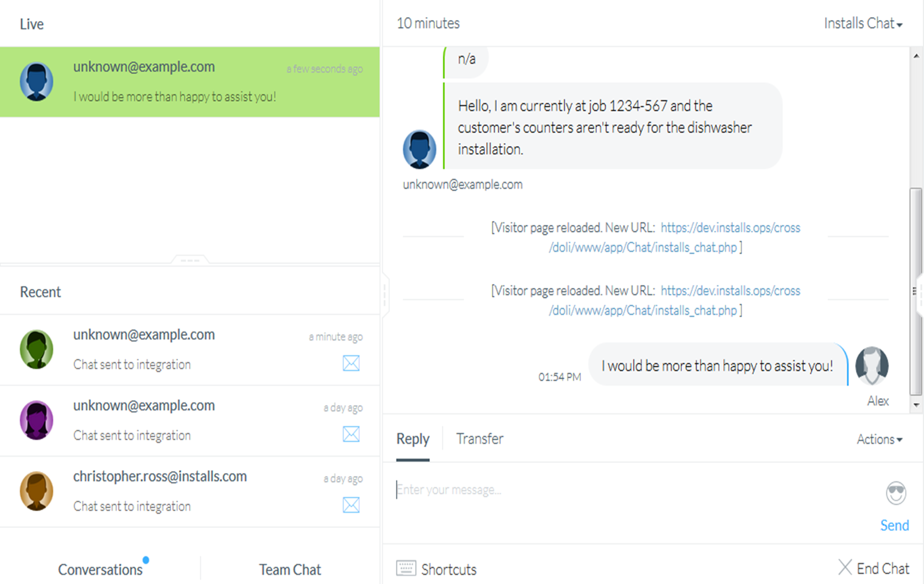Screen dimensions: 924x584
Task: Click divider handle between Live and Recent
Action: tap(190, 260)
